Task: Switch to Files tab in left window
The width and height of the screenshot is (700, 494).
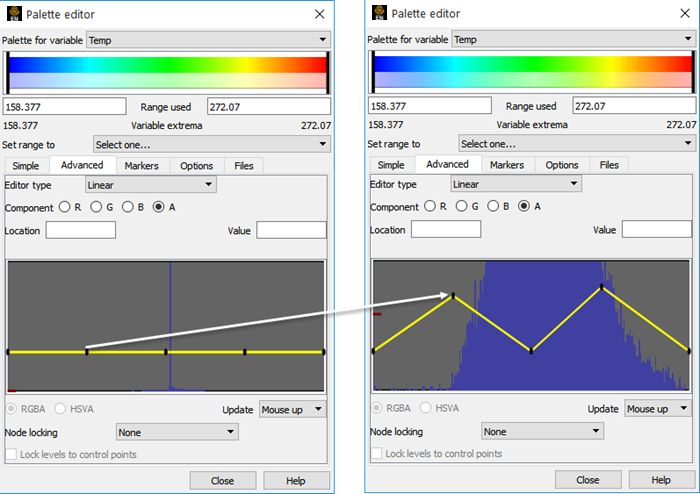Action: [x=244, y=166]
